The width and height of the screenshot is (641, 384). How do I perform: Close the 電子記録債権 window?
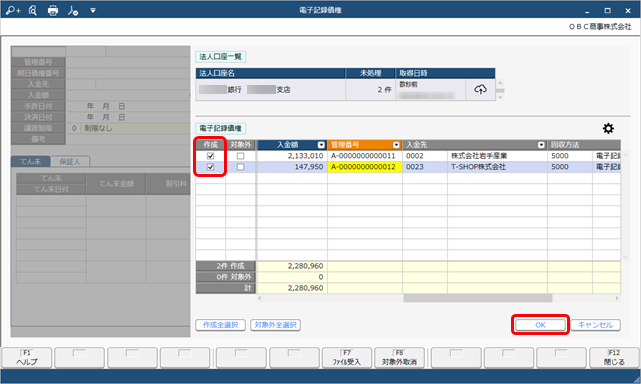click(x=628, y=11)
